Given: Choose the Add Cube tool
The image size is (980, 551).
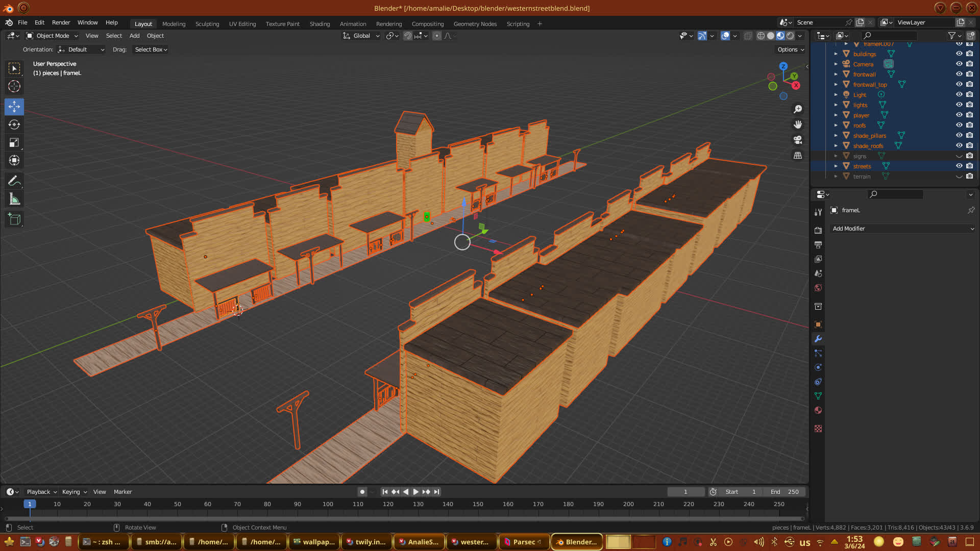Looking at the screenshot, I should [x=14, y=219].
